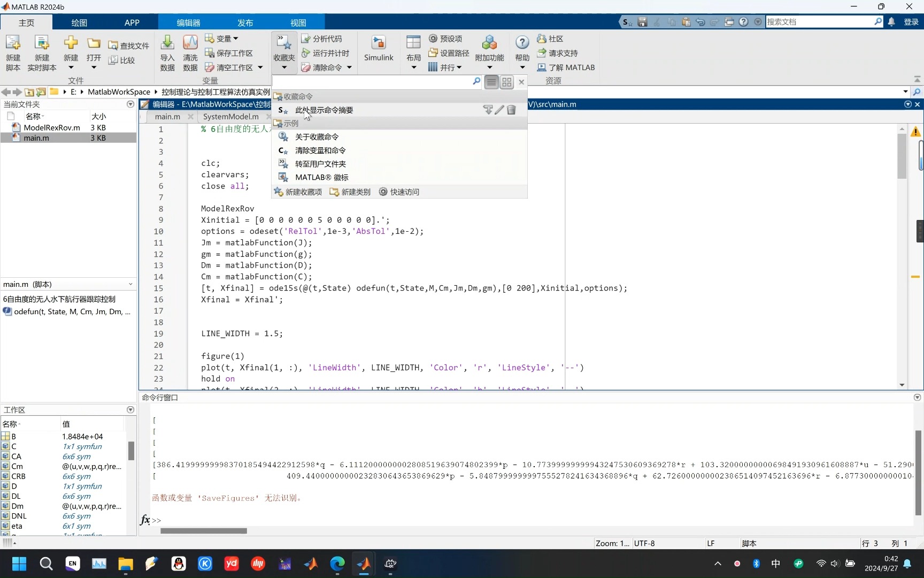The image size is (924, 578).
Task: Switch to the 发布 ribbon tab
Action: click(x=245, y=22)
